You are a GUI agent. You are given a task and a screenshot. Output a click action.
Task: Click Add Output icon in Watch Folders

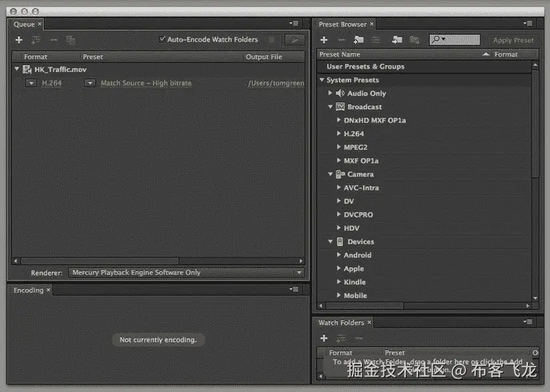341,338
